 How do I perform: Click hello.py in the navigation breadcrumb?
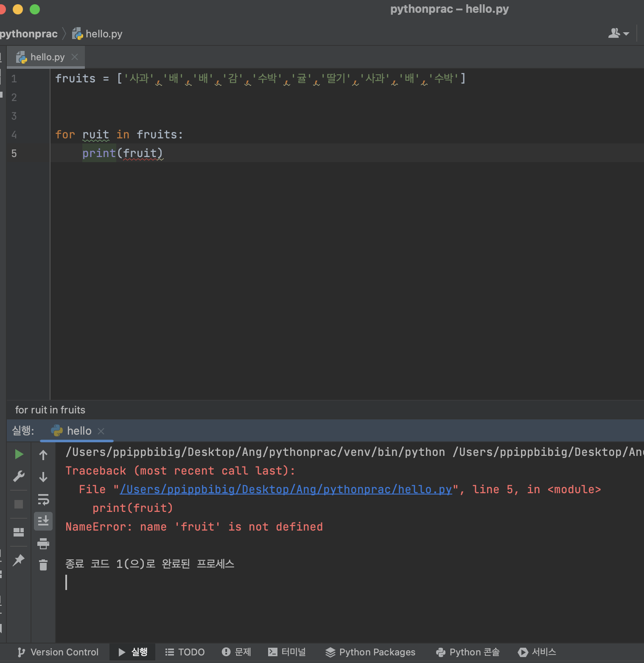click(x=97, y=34)
